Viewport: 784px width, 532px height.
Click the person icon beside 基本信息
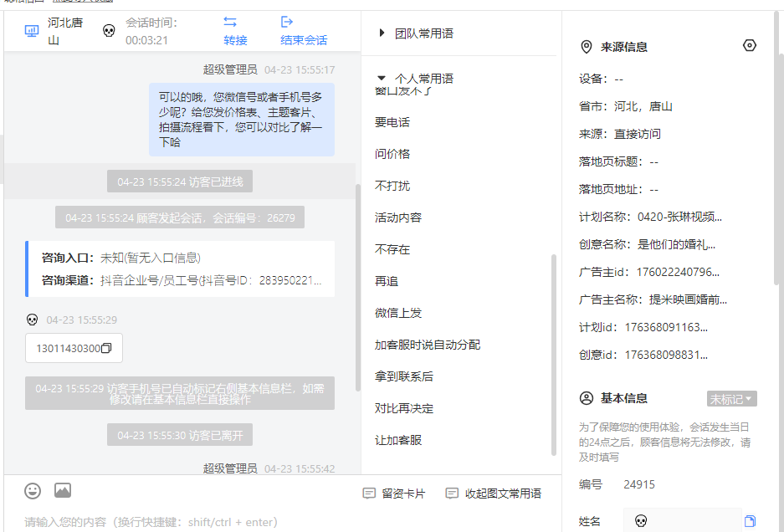[x=586, y=398]
